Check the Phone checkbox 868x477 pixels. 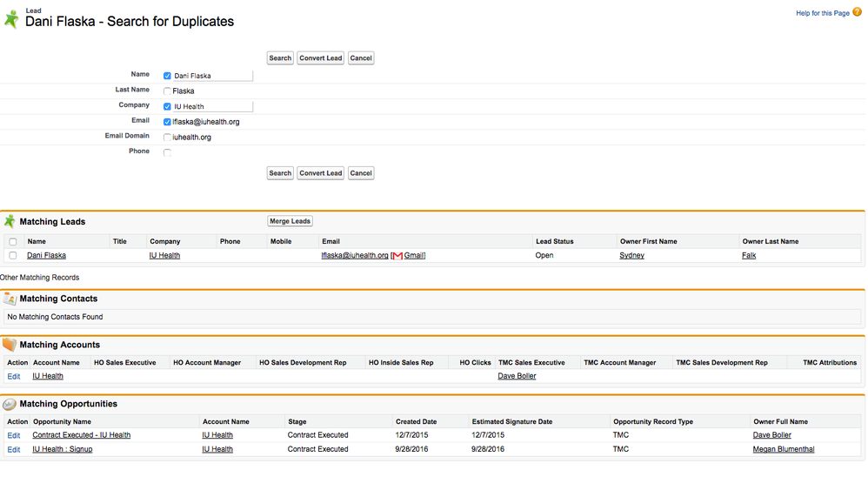tap(167, 153)
